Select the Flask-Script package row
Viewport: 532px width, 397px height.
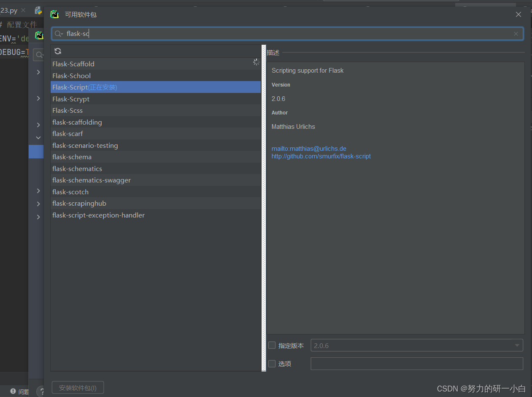coord(156,87)
